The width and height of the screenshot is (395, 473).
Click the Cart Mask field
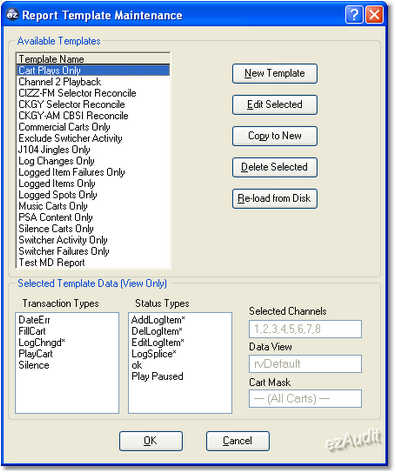[x=305, y=399]
